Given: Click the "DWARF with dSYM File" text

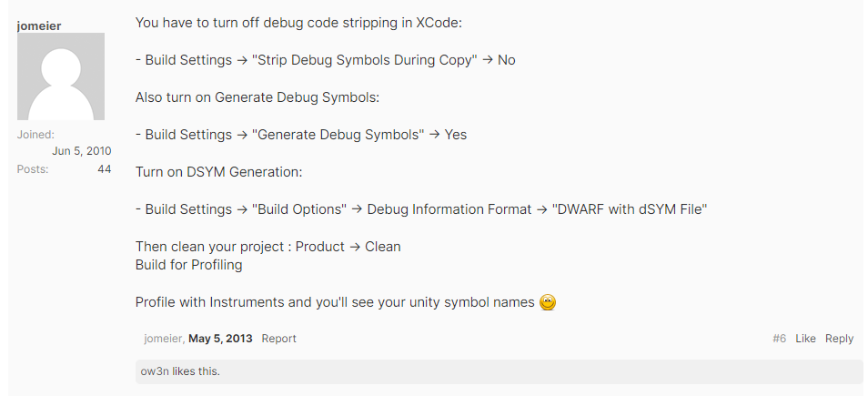Looking at the screenshot, I should [x=630, y=208].
